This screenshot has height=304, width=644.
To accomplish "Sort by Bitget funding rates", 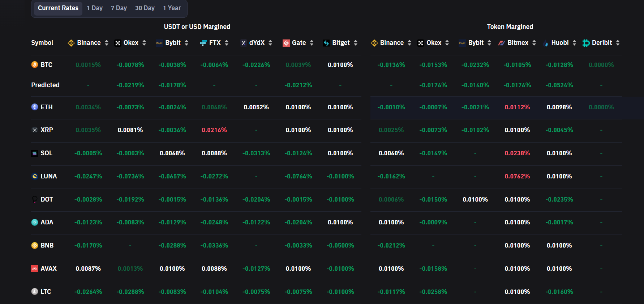I will click(x=356, y=43).
